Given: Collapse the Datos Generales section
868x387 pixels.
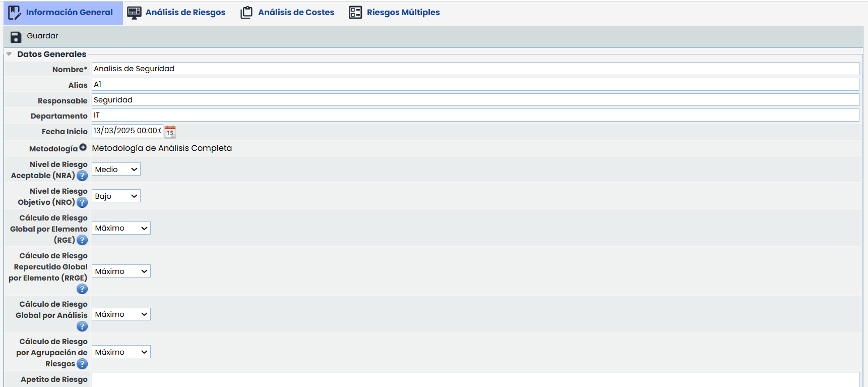Looking at the screenshot, I should click(x=9, y=54).
